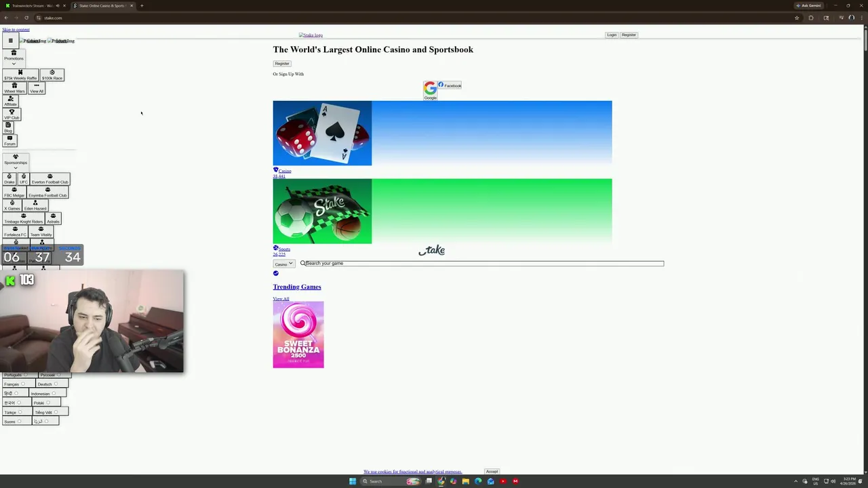Sign up with Google
This screenshot has width=868, height=488.
click(430, 90)
